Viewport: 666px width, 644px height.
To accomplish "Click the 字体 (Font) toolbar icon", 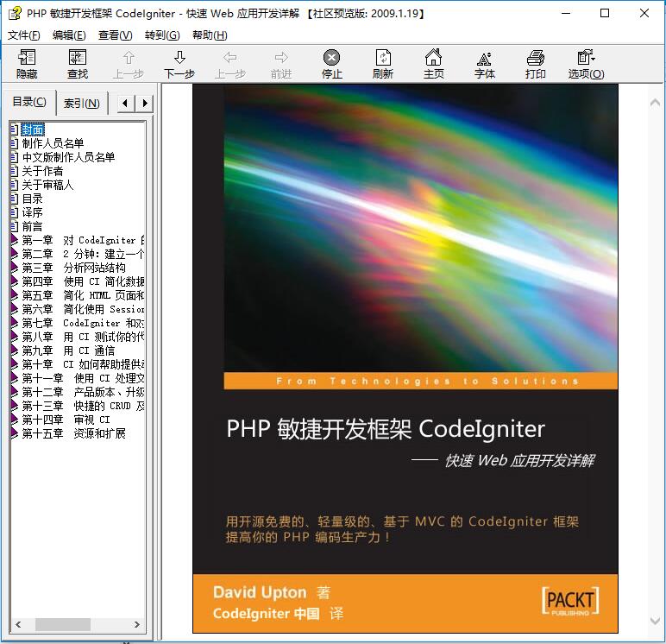I will pyautogui.click(x=484, y=64).
